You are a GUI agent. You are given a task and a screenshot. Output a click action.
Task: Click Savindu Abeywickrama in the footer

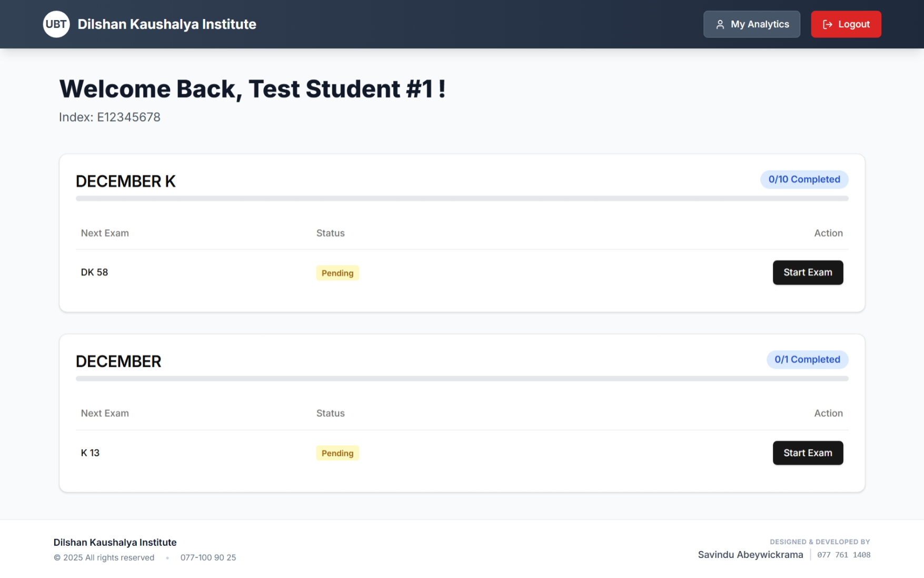(x=750, y=554)
